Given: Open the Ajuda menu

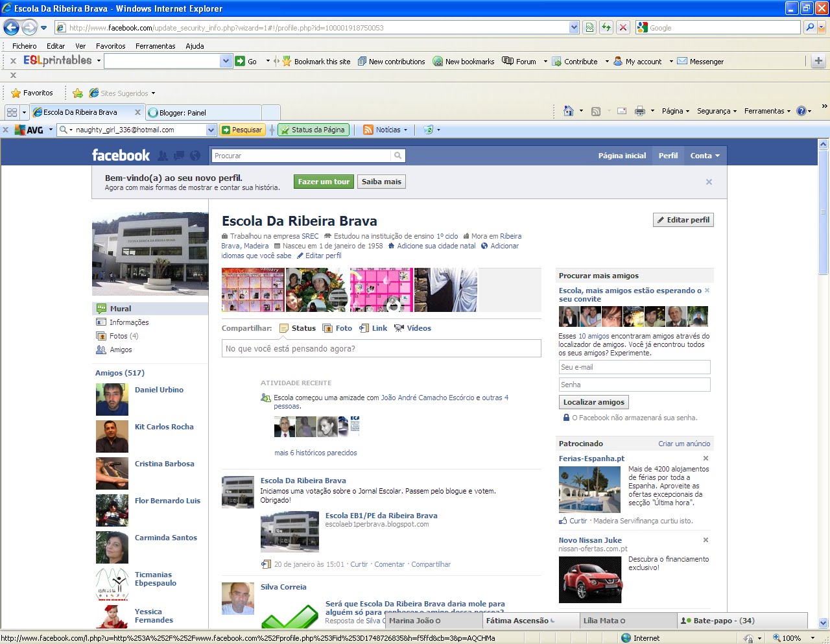Looking at the screenshot, I should coord(195,46).
